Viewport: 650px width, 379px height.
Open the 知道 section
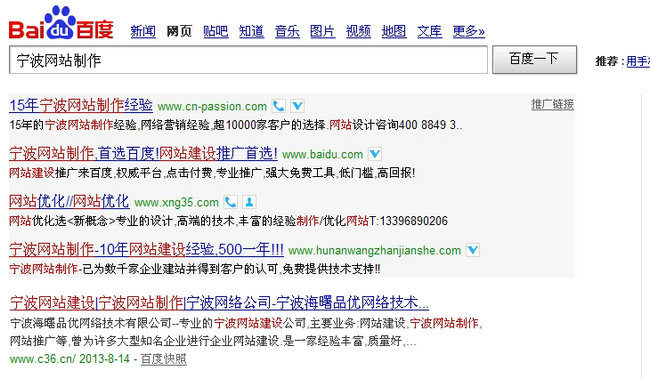tap(251, 32)
